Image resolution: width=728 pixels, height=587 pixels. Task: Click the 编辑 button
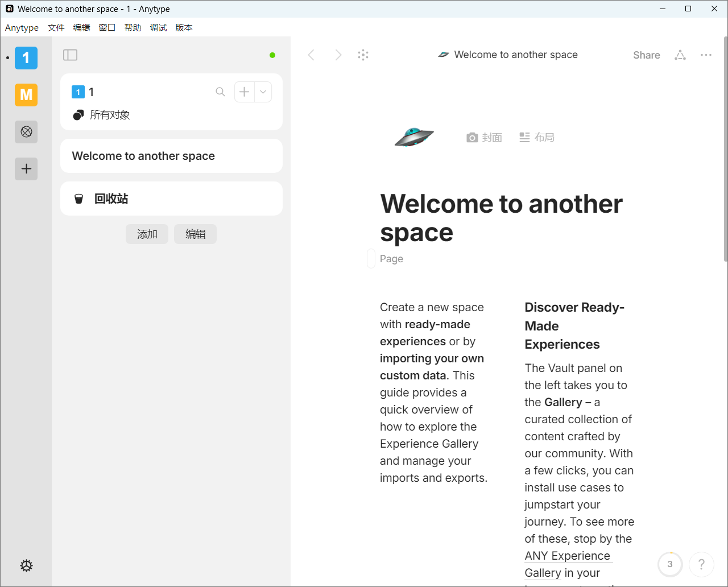(x=195, y=234)
